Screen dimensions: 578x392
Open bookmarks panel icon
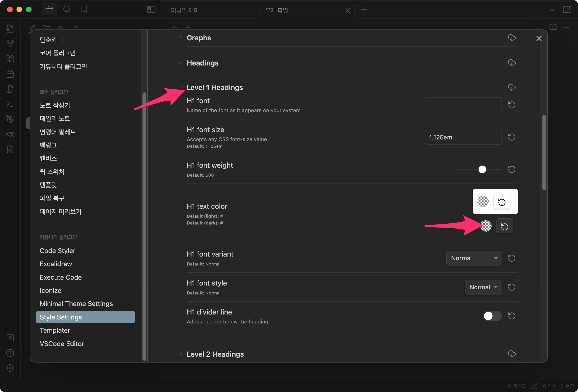pyautogui.click(x=84, y=9)
